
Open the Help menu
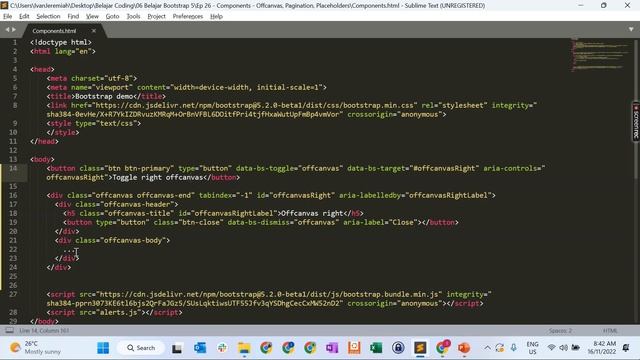(216, 16)
